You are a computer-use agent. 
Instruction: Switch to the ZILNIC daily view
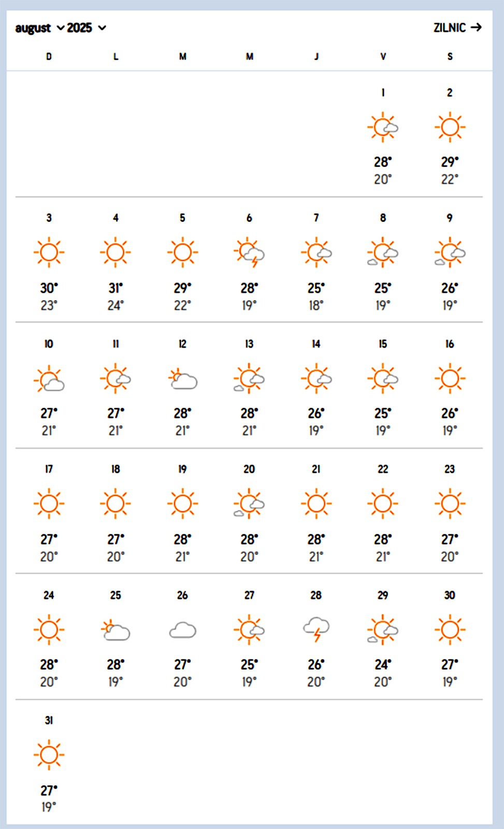click(450, 28)
